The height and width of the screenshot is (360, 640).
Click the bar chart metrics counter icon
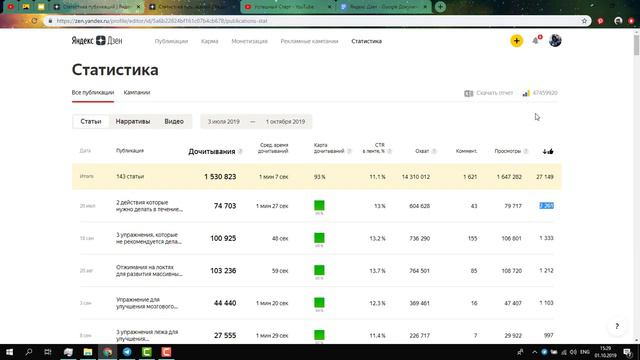pyautogui.click(x=526, y=93)
